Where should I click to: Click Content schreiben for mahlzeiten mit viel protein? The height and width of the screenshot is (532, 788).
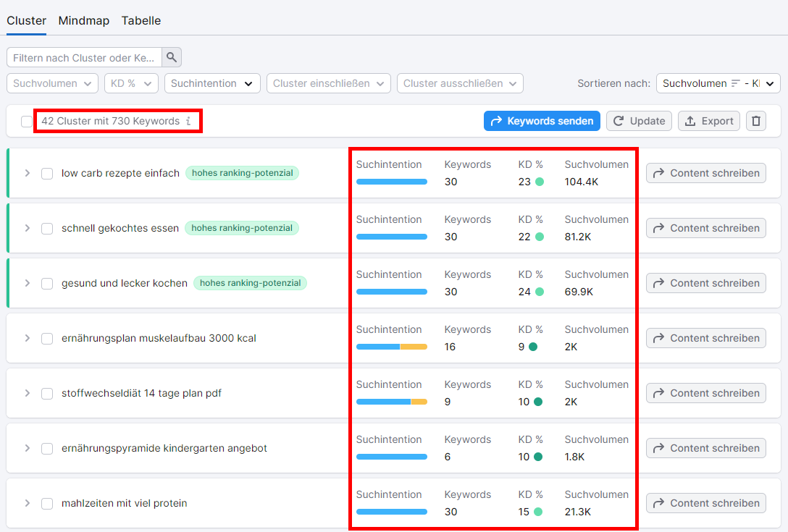coord(705,503)
